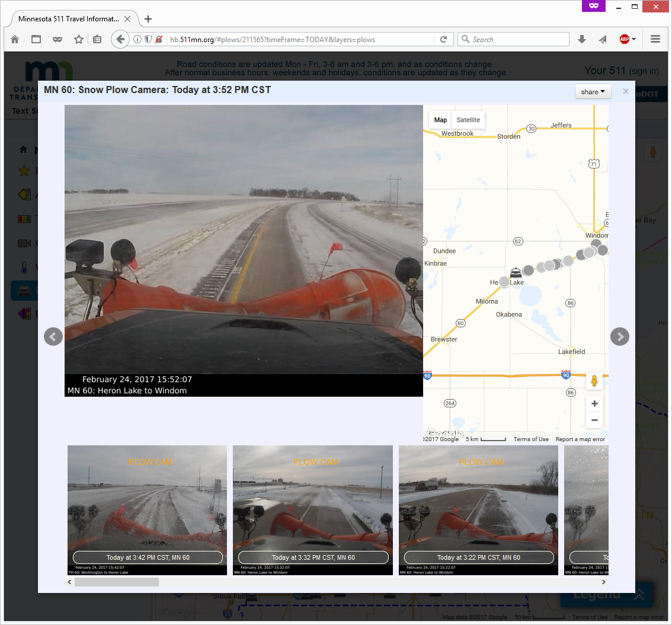This screenshot has height=625, width=672.
Task: Click sidebar favorites star icon
Action: [24, 171]
